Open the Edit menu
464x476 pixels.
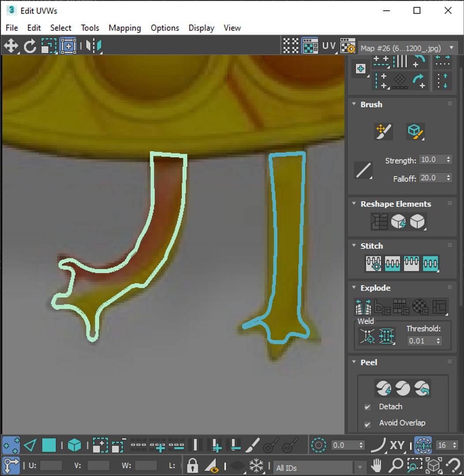pyautogui.click(x=34, y=28)
